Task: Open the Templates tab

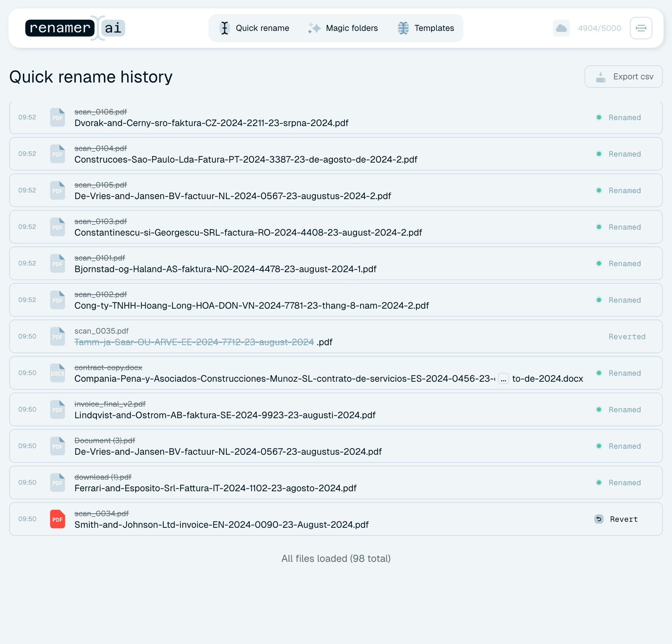Action: click(426, 28)
